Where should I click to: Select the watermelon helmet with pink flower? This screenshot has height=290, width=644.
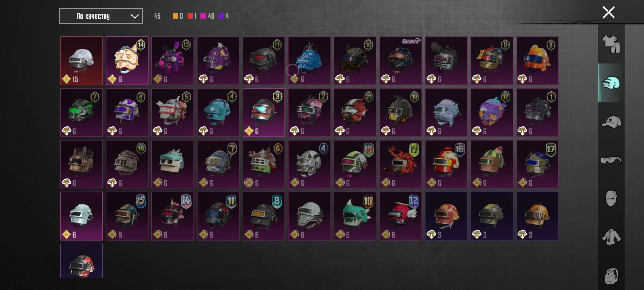pyautogui.click(x=492, y=164)
